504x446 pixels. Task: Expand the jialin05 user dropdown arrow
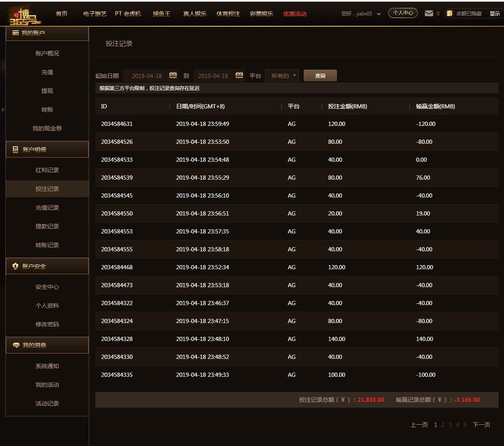(x=379, y=14)
